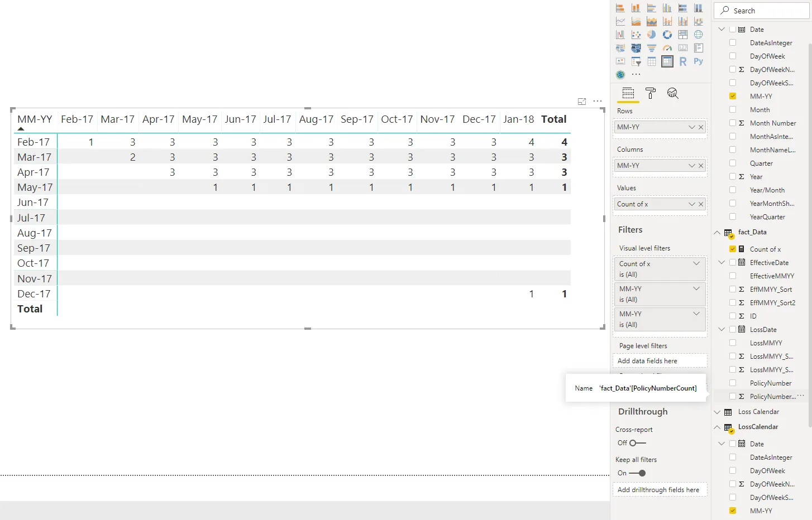Viewport: 812px width, 520px height.
Task: Select the matrix visual icon
Action: [667, 61]
